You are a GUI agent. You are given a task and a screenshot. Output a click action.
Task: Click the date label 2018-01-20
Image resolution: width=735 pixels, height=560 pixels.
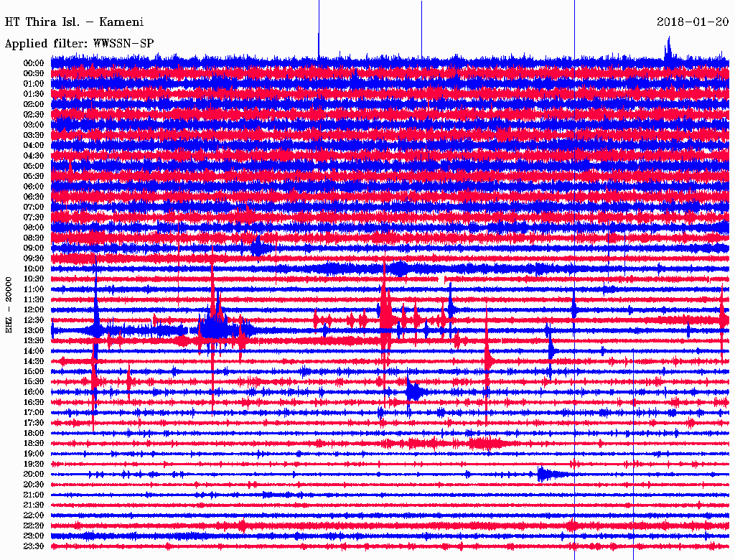(692, 22)
